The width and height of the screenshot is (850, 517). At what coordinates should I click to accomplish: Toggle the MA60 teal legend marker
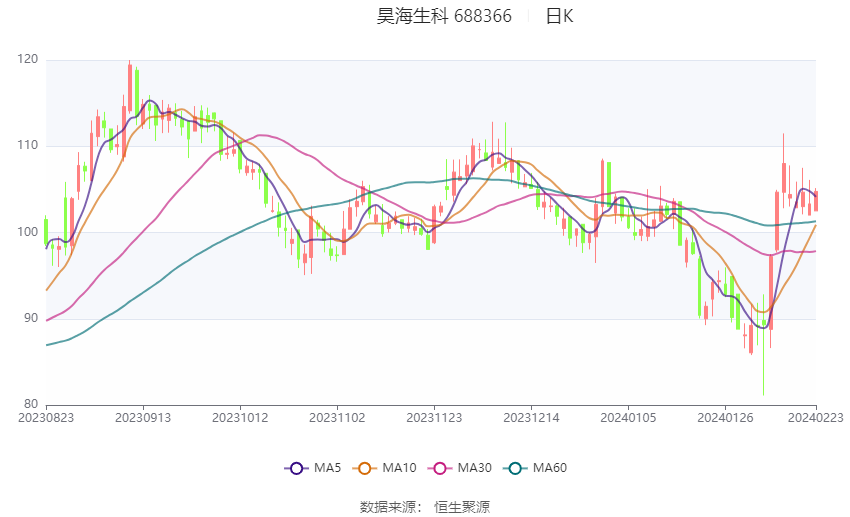point(516,468)
